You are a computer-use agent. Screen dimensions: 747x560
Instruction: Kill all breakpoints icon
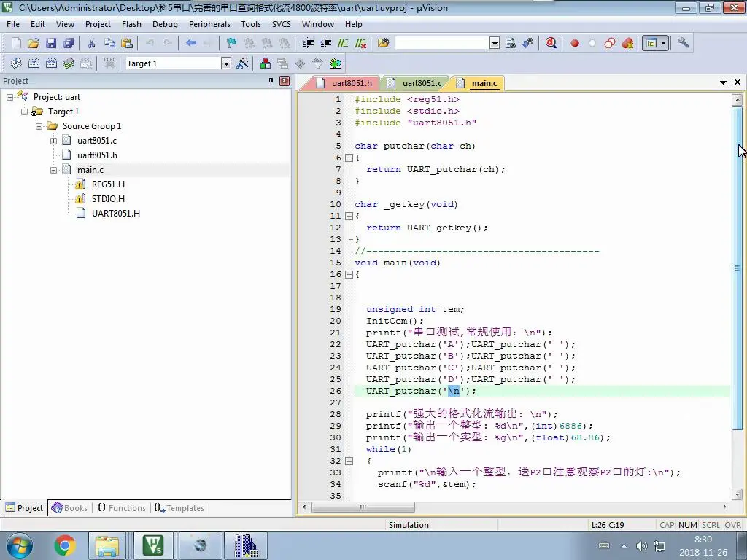click(627, 43)
